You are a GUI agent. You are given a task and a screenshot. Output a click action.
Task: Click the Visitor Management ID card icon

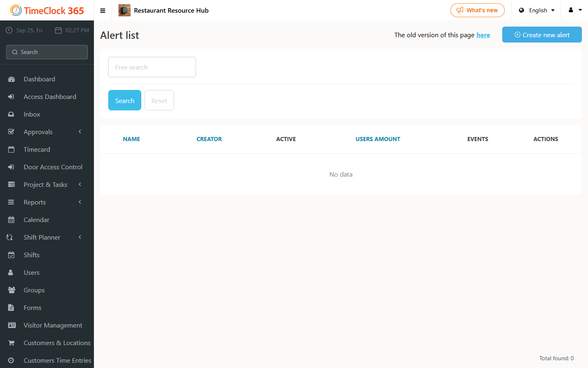tap(12, 325)
